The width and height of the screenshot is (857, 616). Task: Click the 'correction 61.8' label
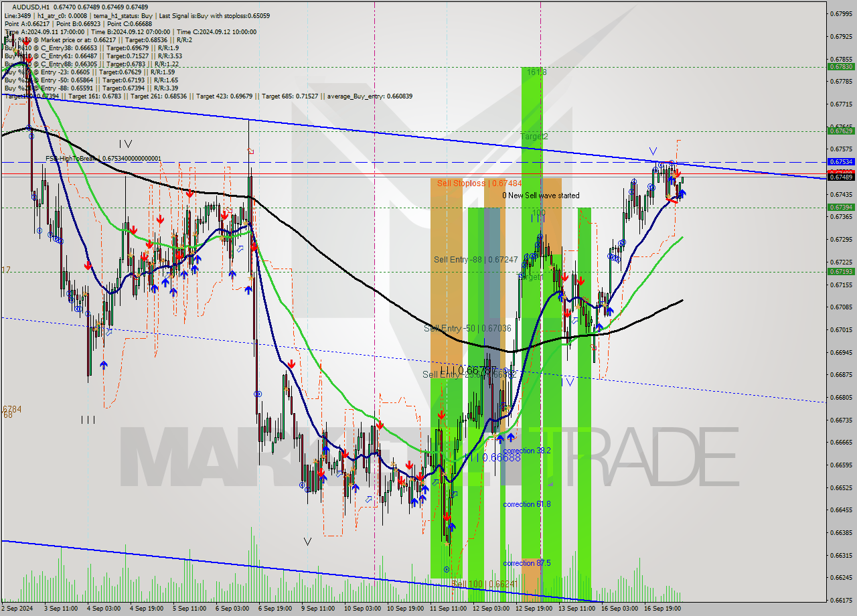[527, 504]
